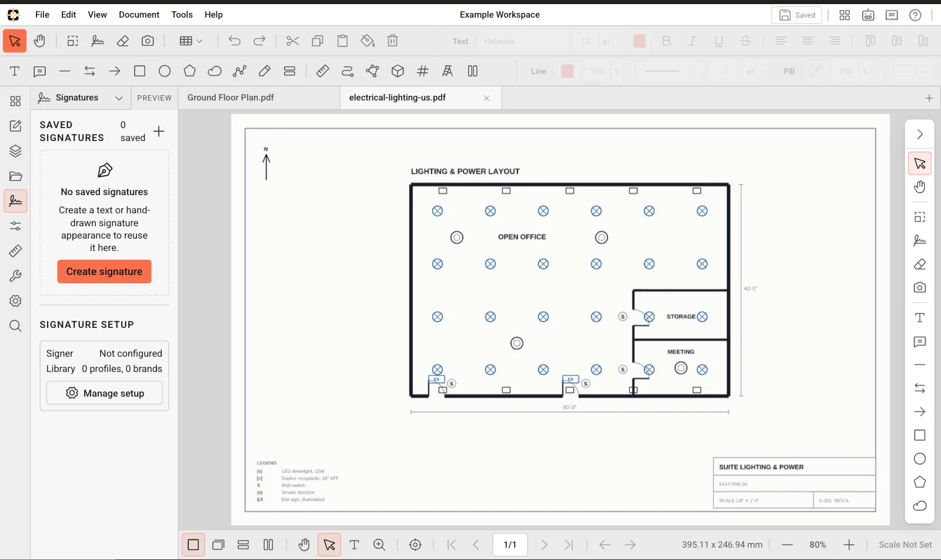Open the line style dropdown

tap(670, 71)
